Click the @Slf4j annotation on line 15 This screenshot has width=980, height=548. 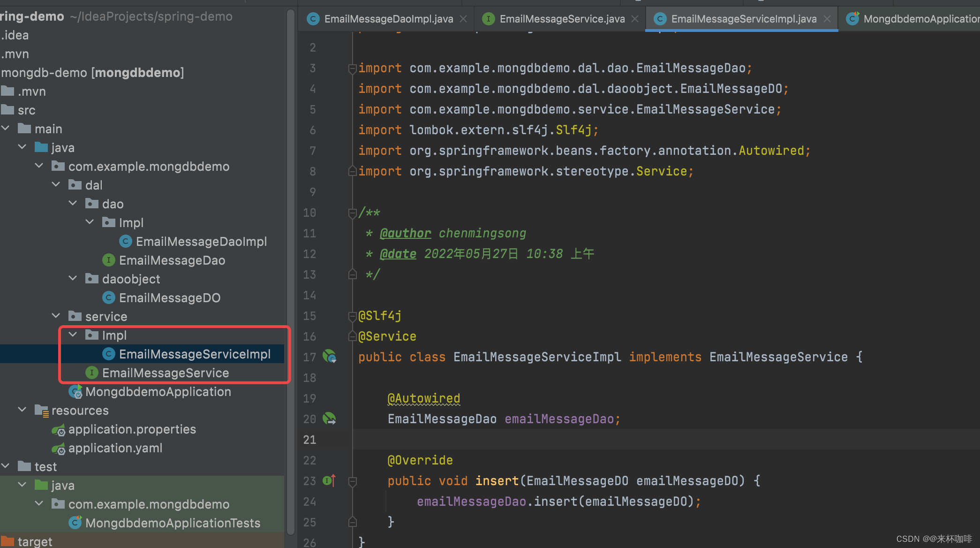(x=380, y=316)
